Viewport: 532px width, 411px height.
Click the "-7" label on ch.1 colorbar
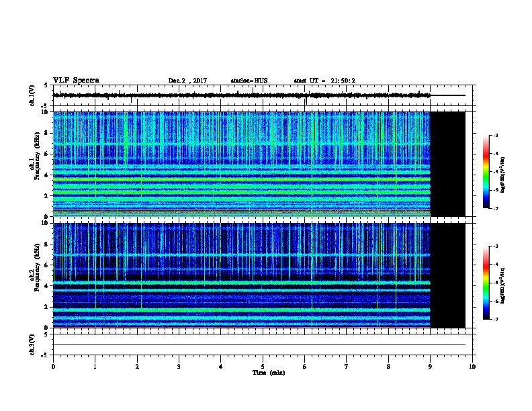coord(496,208)
